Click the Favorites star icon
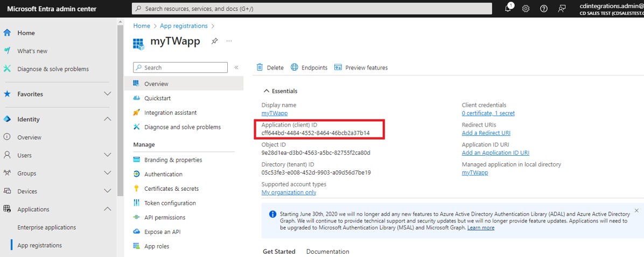Image resolution: width=644 pixels, height=257 pixels. tap(7, 94)
